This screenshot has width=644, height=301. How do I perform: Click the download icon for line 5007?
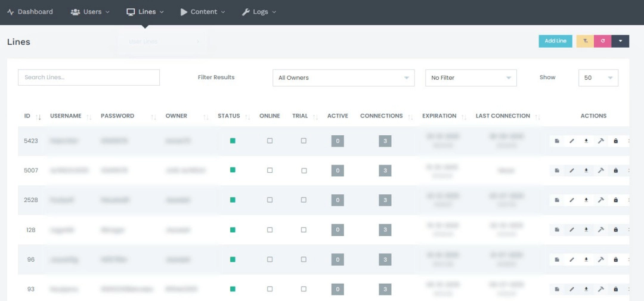[x=586, y=170]
